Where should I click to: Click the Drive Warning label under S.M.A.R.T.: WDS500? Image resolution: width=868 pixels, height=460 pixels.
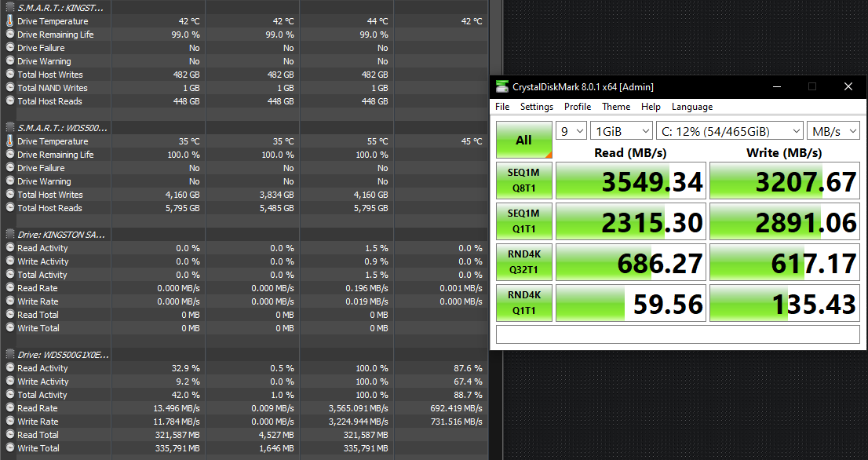click(44, 181)
